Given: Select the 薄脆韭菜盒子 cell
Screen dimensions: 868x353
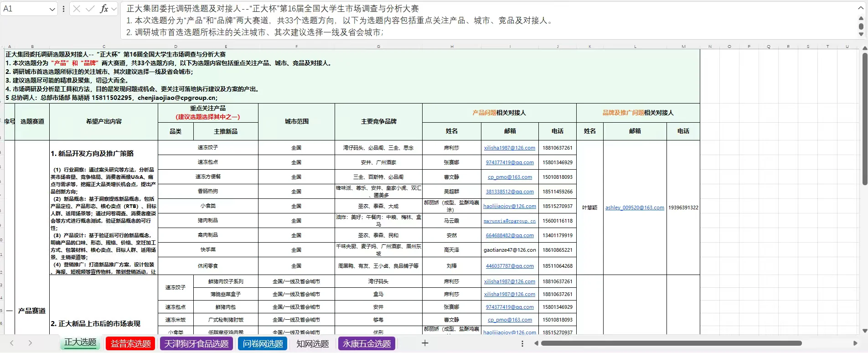Looking at the screenshot, I should click(x=226, y=294).
